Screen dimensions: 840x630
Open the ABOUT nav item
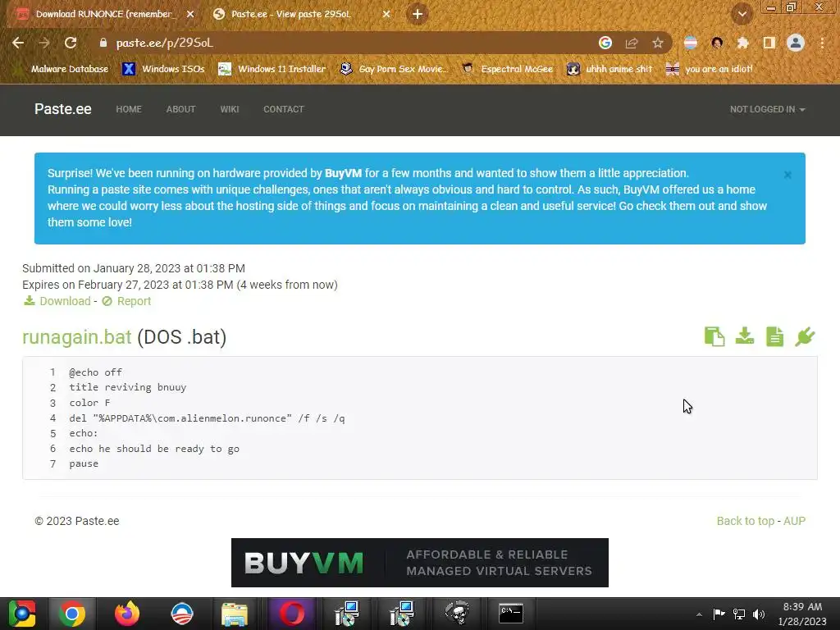(x=180, y=109)
